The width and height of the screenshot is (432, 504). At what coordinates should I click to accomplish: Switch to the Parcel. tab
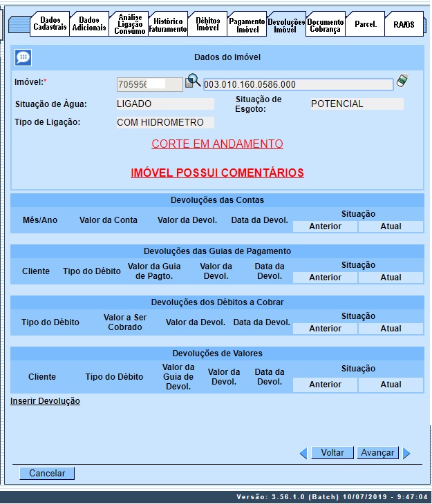pos(366,23)
